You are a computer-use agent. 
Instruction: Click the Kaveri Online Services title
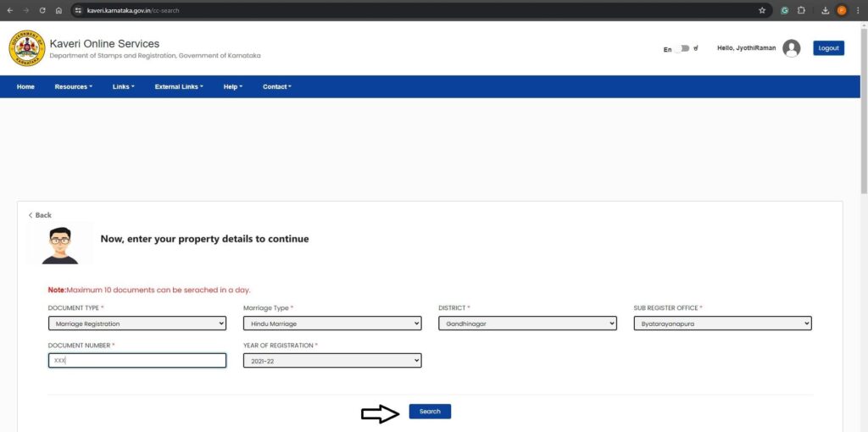104,44
